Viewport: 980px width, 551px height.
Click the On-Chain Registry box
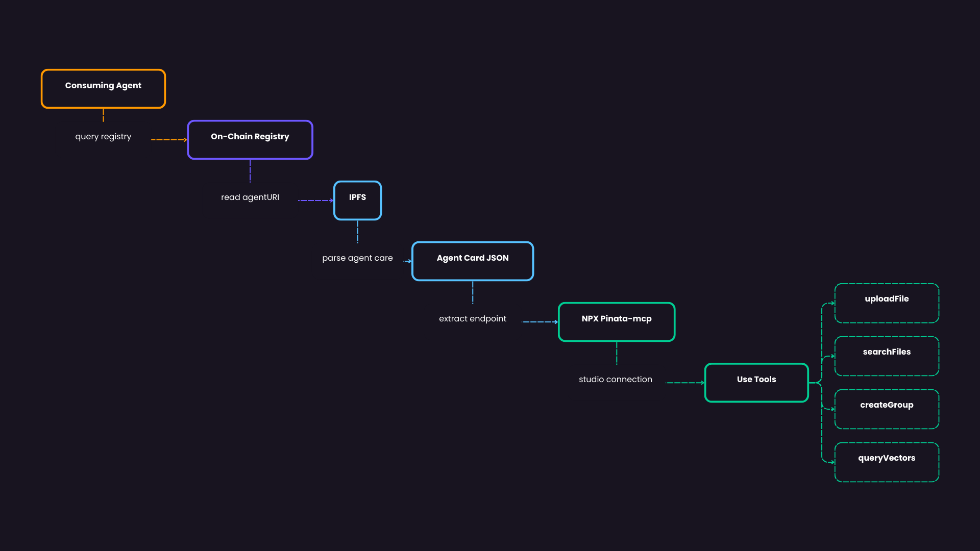point(250,139)
